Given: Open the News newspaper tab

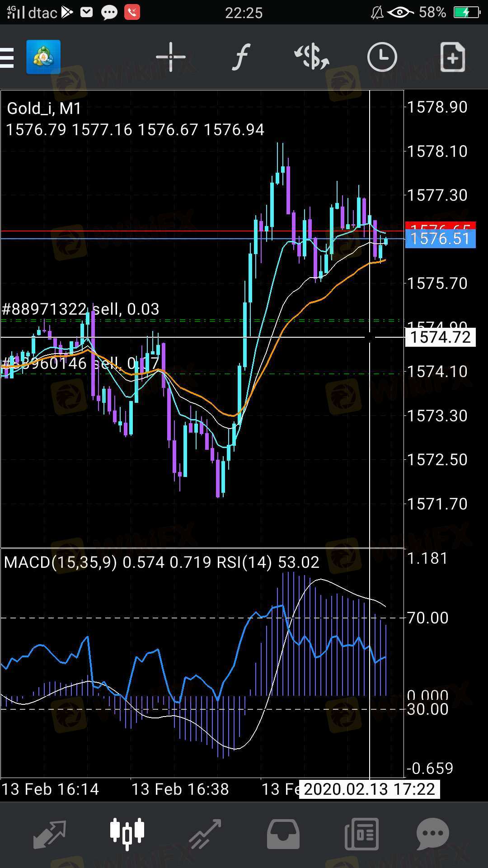Looking at the screenshot, I should tap(361, 834).
